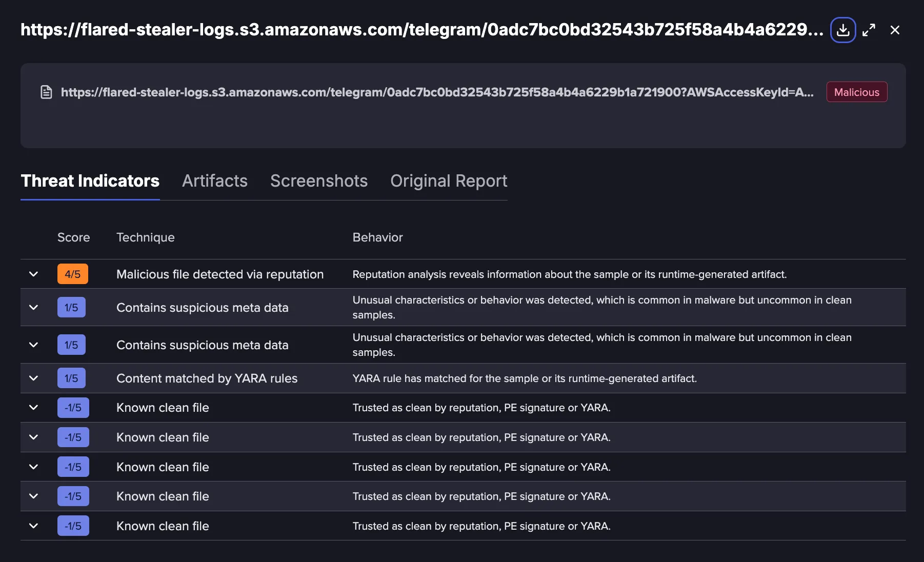
Task: Expand the last Known clean file row
Action: 33,526
